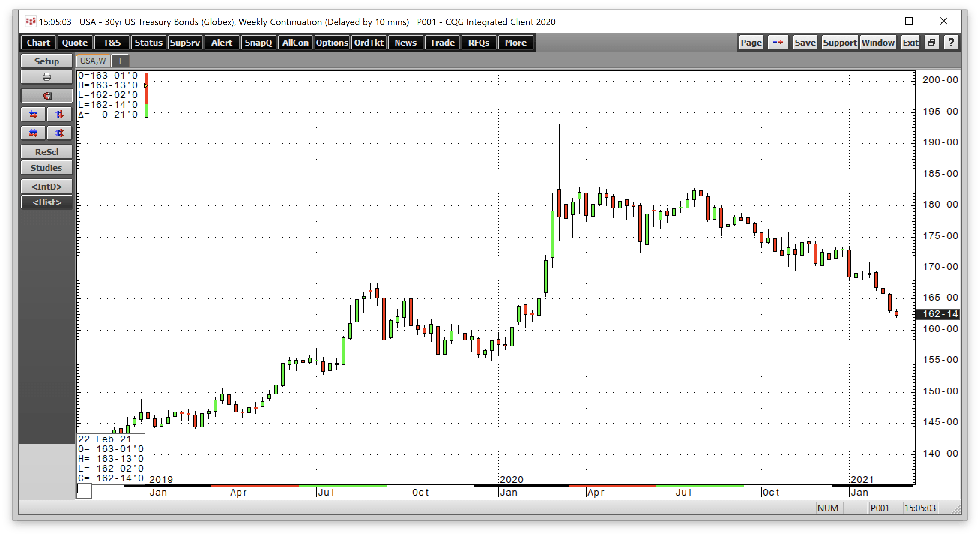The height and width of the screenshot is (536, 980).
Task: Click the Save button
Action: 805,42
